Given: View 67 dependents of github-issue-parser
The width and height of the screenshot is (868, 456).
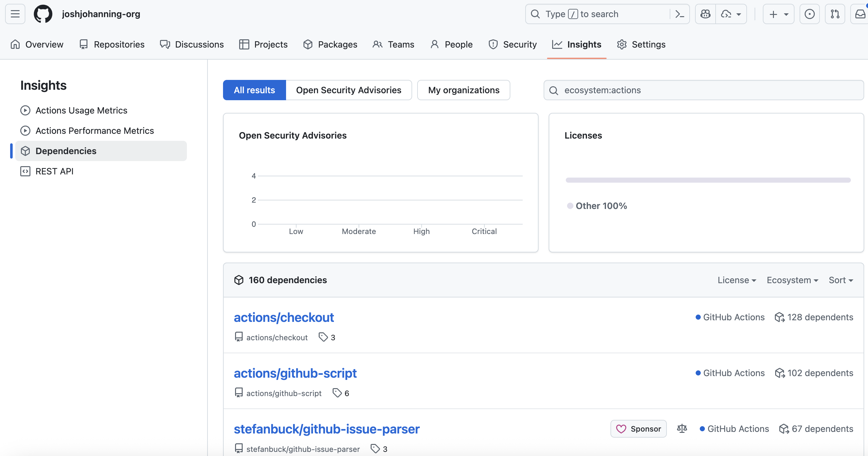Looking at the screenshot, I should (x=816, y=429).
